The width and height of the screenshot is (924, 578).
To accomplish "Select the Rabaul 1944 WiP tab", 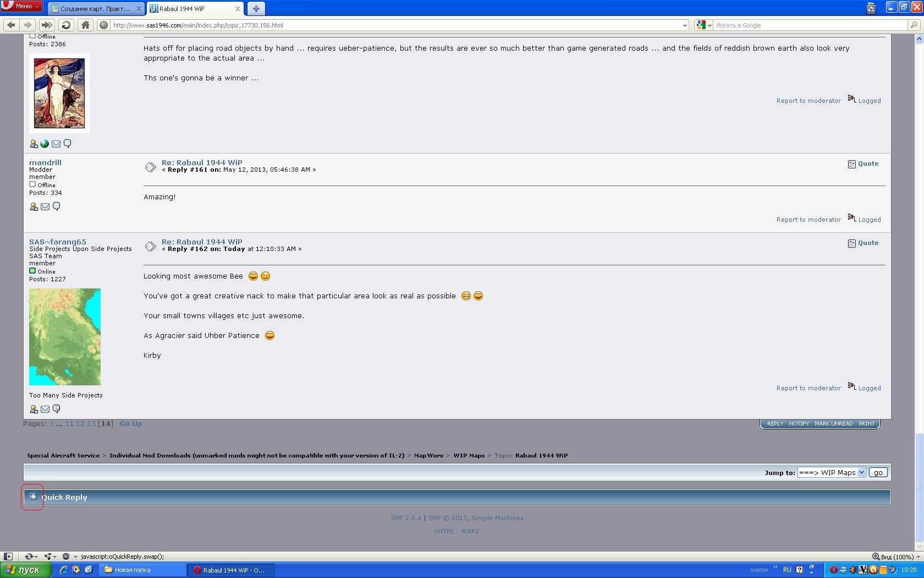I will point(195,9).
